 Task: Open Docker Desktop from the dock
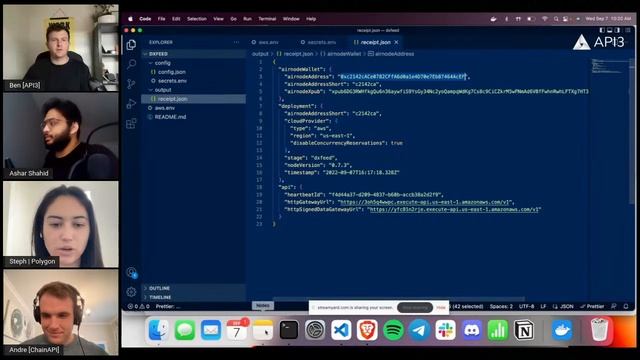click(562, 330)
